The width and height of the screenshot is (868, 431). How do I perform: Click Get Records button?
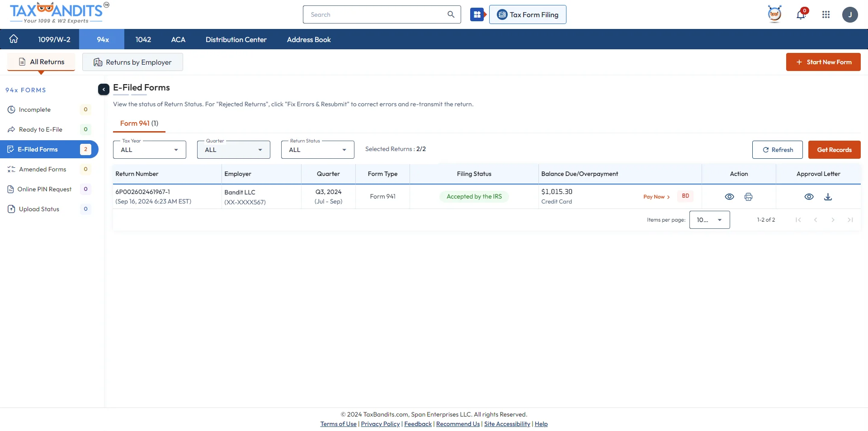pyautogui.click(x=834, y=150)
